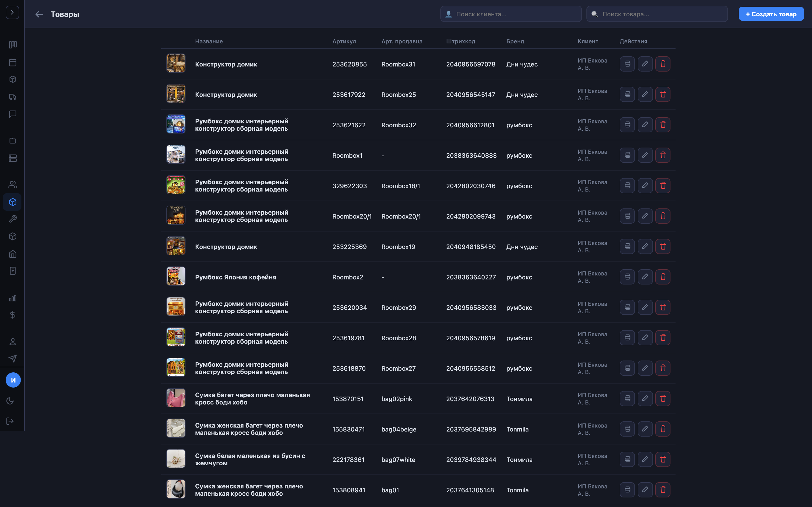Open the user avatar И
The width and height of the screenshot is (812, 507).
13,380
